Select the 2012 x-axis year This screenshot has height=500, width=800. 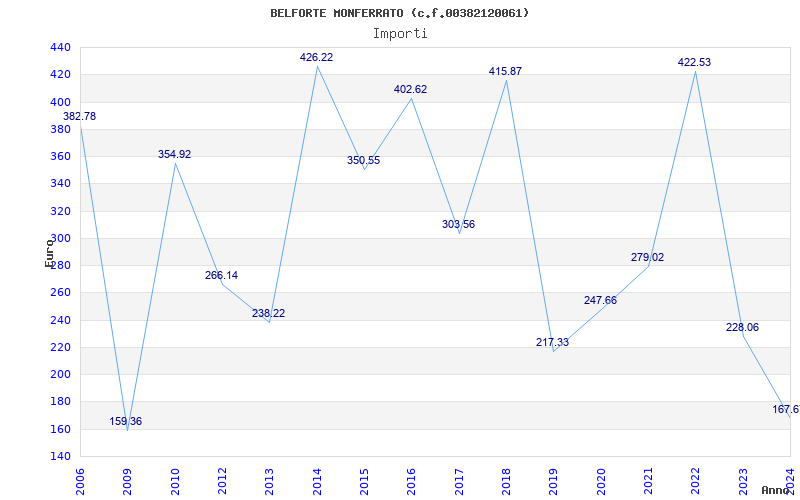(222, 482)
